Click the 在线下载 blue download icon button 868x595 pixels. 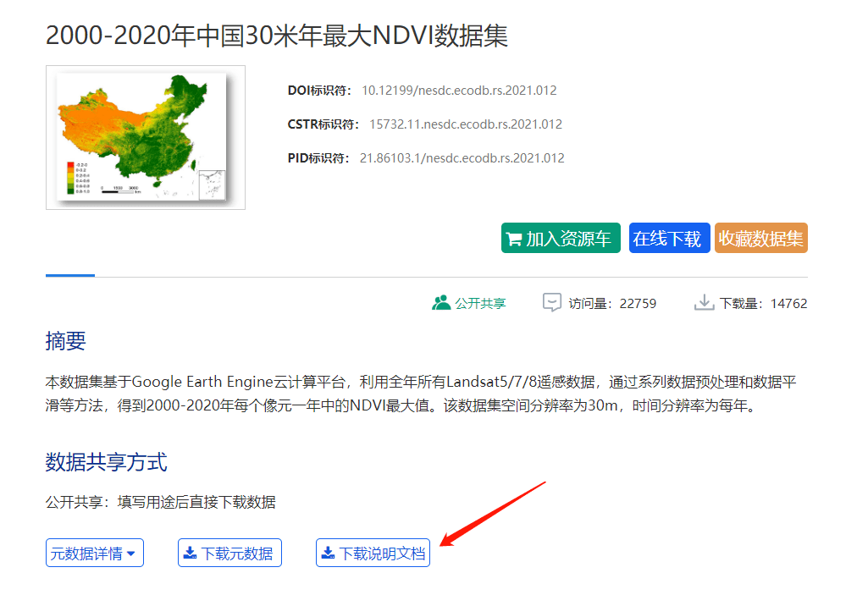point(669,238)
